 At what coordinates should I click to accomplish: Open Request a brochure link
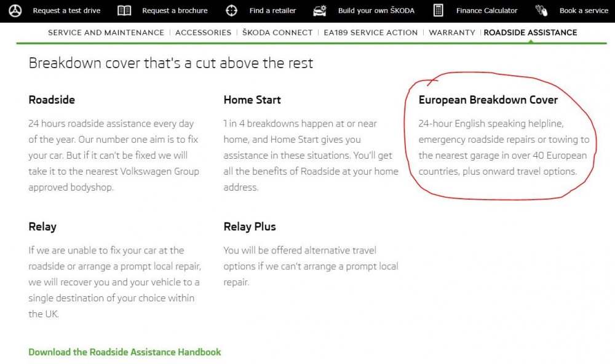click(x=175, y=10)
